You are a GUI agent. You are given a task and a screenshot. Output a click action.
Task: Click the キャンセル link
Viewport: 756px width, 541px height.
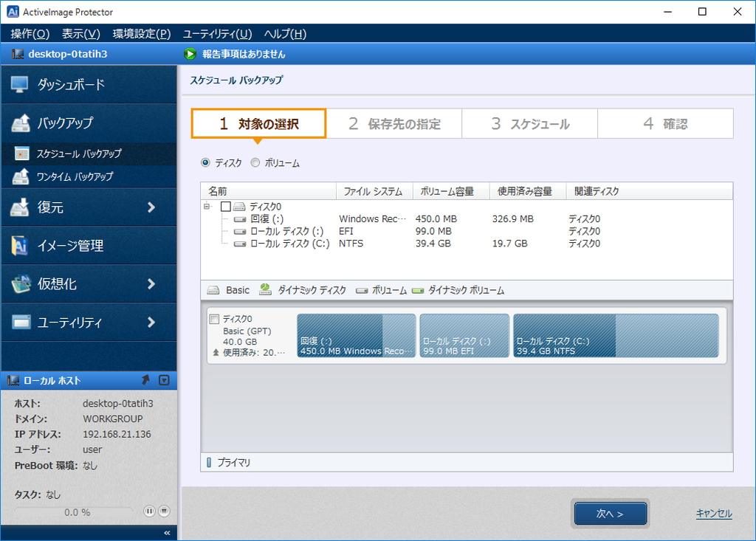click(713, 514)
